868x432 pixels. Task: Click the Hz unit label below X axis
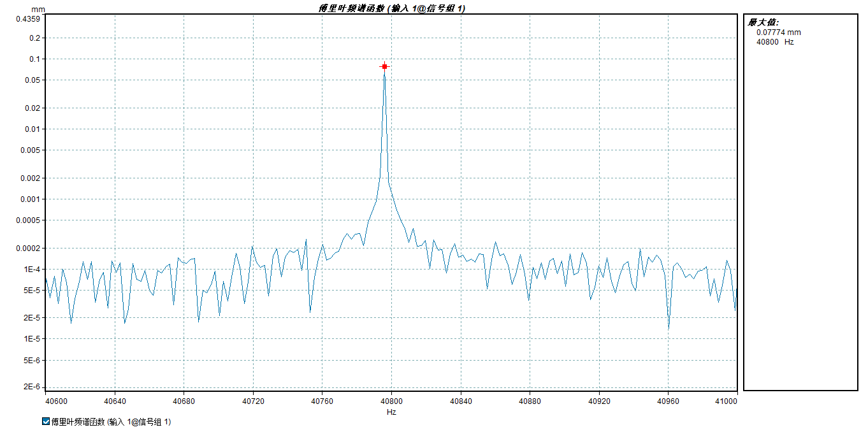coord(391,412)
